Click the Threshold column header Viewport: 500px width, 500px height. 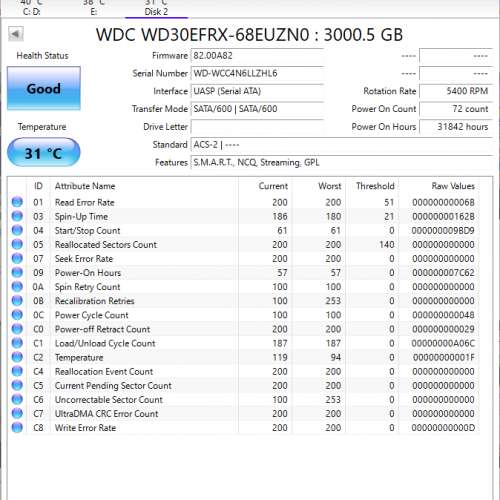[x=375, y=186]
